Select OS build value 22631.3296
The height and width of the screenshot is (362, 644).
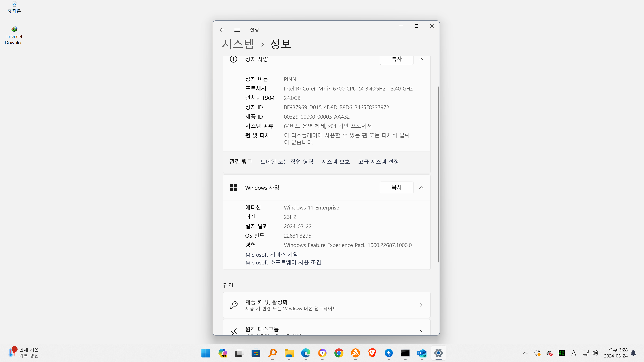[x=297, y=236]
